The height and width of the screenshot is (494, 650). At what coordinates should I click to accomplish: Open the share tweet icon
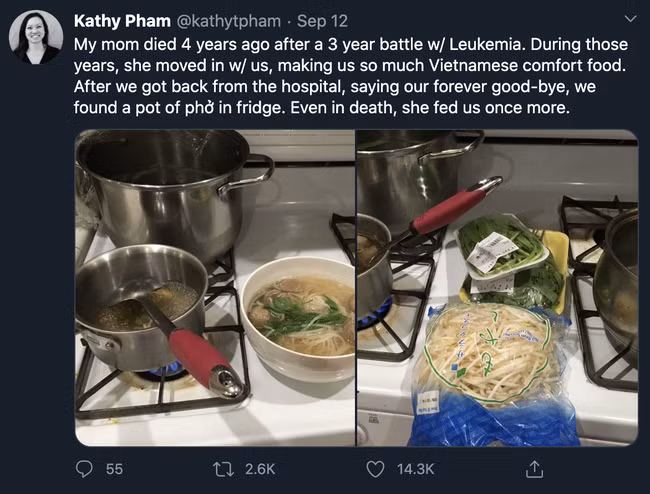tap(534, 468)
